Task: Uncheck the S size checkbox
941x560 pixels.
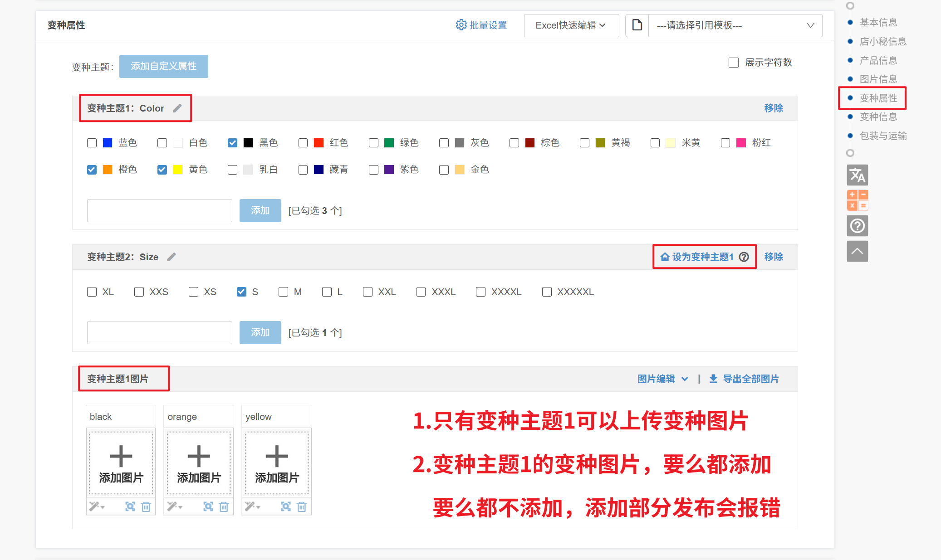Action: pyautogui.click(x=241, y=292)
